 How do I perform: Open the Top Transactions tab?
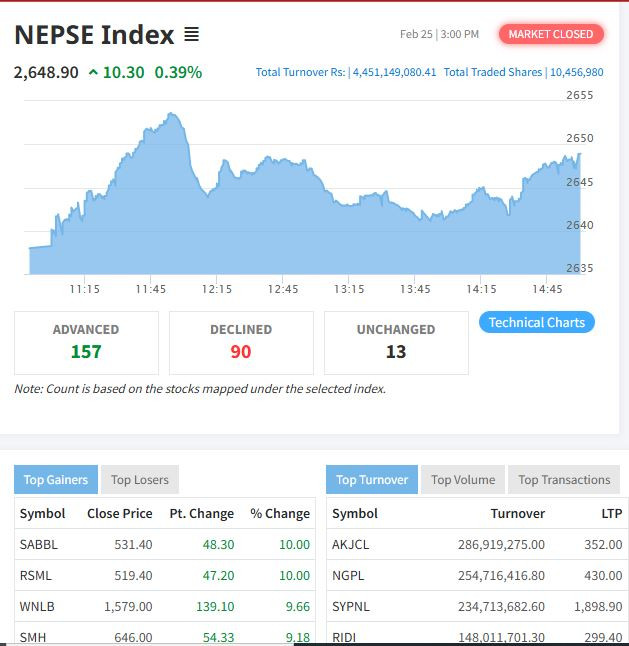point(564,480)
